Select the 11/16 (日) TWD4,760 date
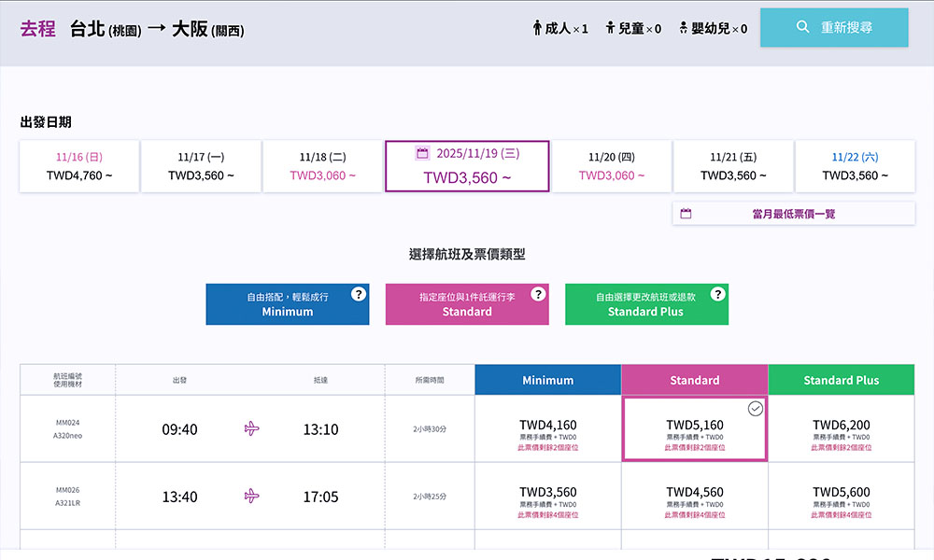The height and width of the screenshot is (560, 934). (79, 166)
